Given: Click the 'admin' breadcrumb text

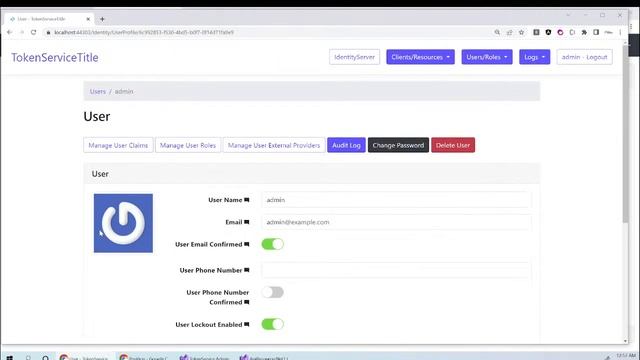Looking at the screenshot, I should (124, 91).
